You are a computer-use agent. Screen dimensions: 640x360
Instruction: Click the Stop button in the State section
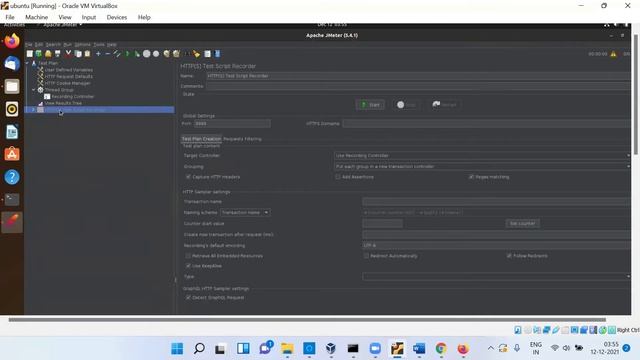coord(406,105)
